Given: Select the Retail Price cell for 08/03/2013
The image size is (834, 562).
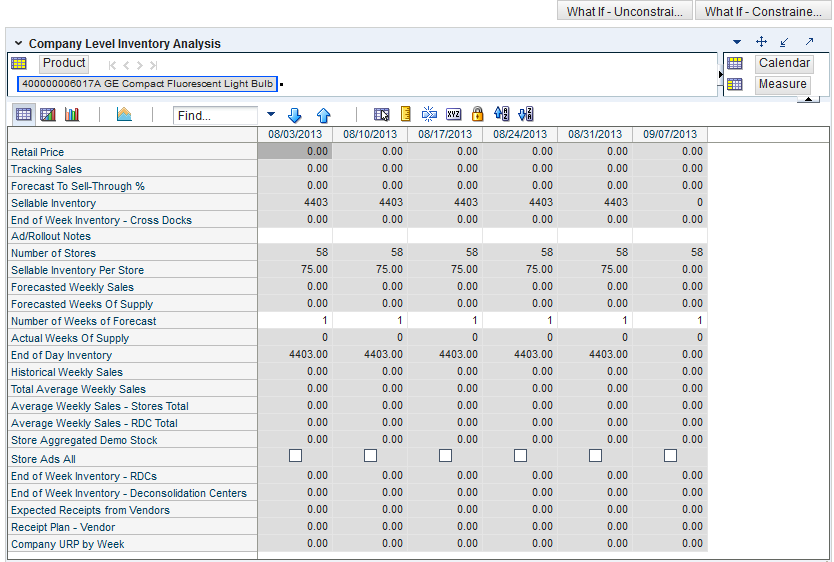Looking at the screenshot, I should 295,151.
